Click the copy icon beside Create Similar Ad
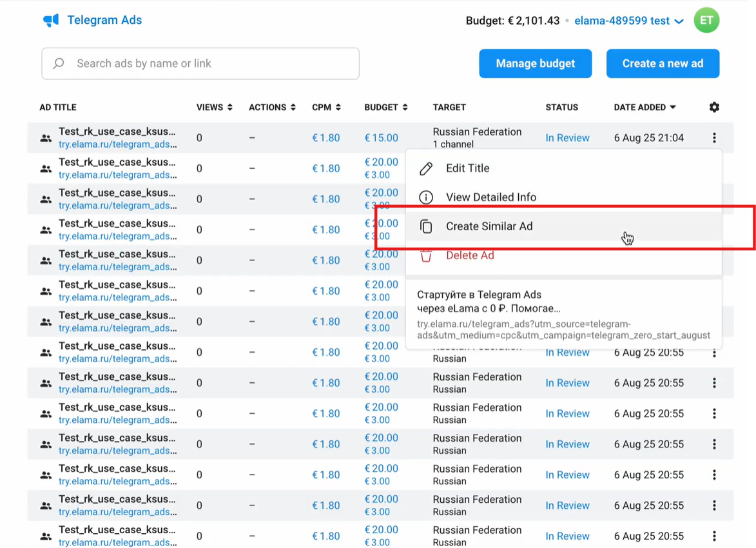This screenshot has width=756, height=548. 426,226
